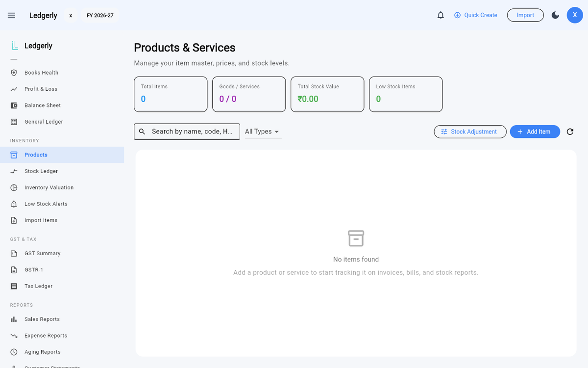Click the Import button in header

525,15
